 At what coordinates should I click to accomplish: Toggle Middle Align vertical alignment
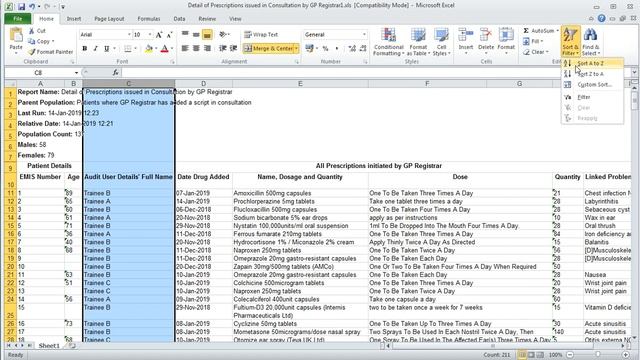196,35
